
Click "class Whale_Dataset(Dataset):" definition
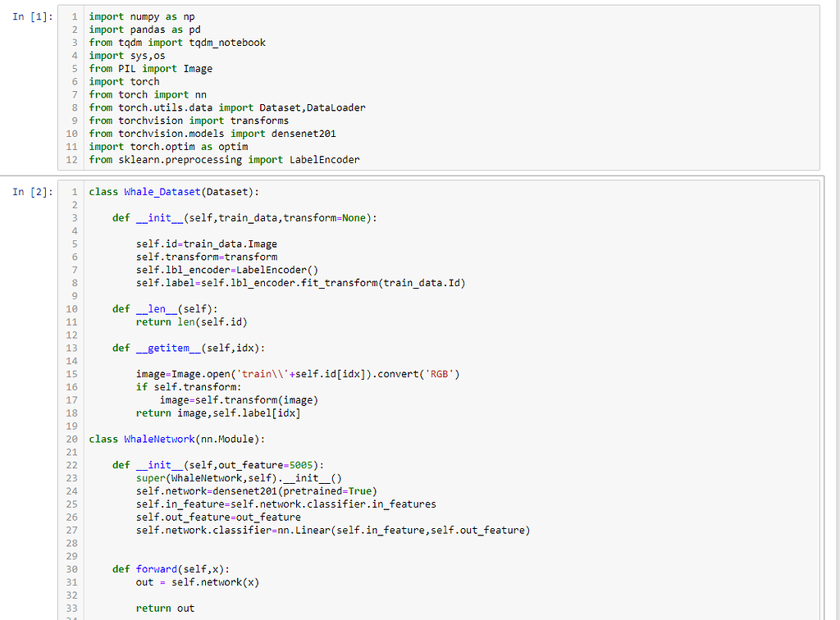click(174, 192)
